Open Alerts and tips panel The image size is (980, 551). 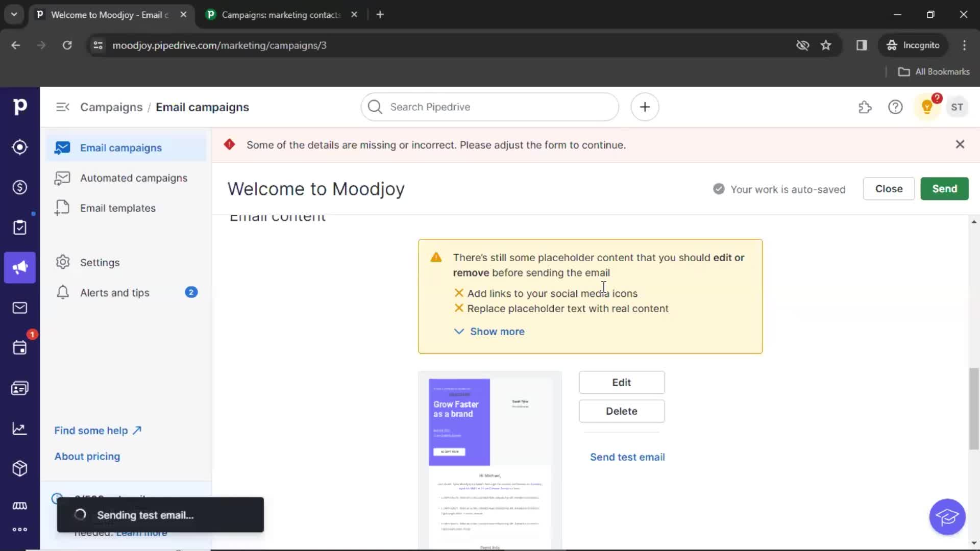point(115,293)
